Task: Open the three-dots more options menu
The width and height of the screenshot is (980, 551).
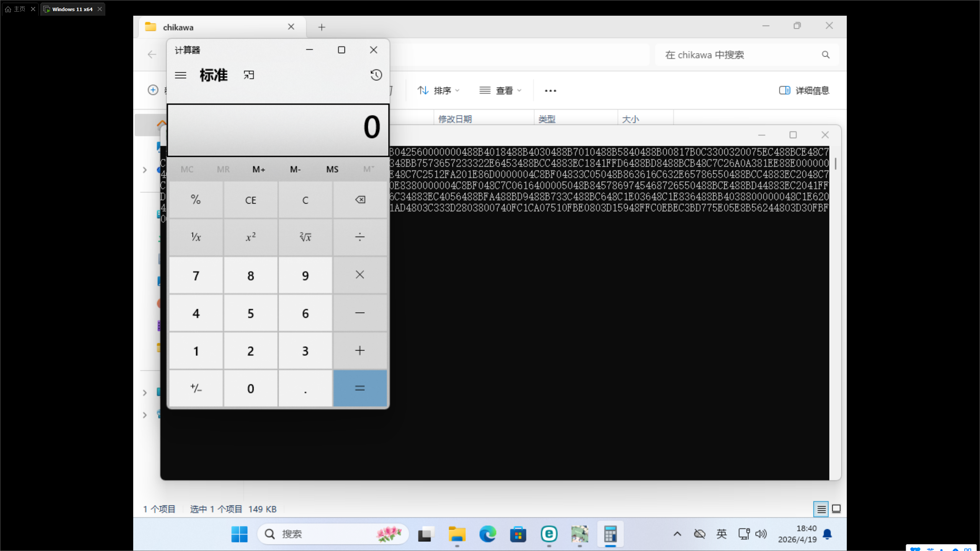Action: point(550,91)
